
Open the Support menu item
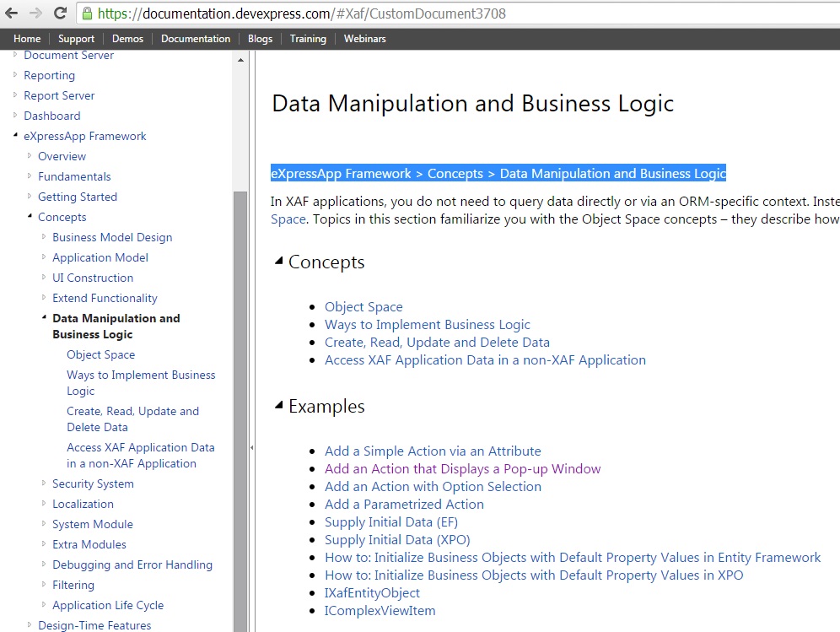(x=76, y=39)
